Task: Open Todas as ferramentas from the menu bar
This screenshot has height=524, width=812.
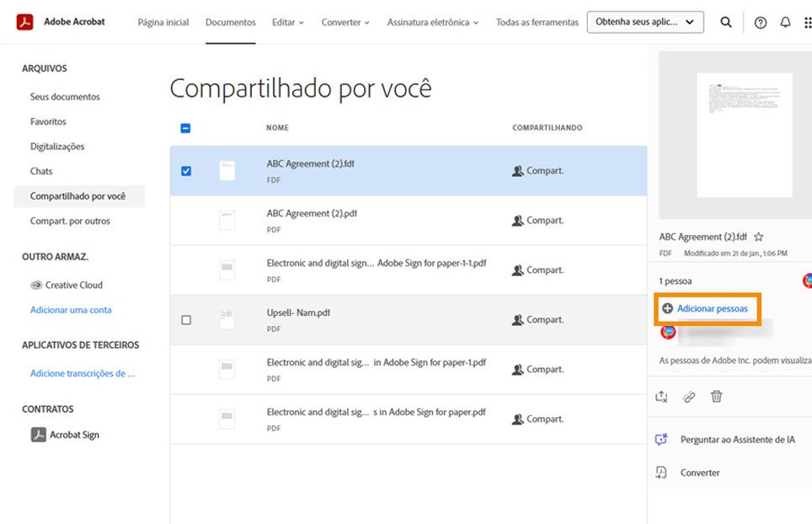Action: [537, 23]
